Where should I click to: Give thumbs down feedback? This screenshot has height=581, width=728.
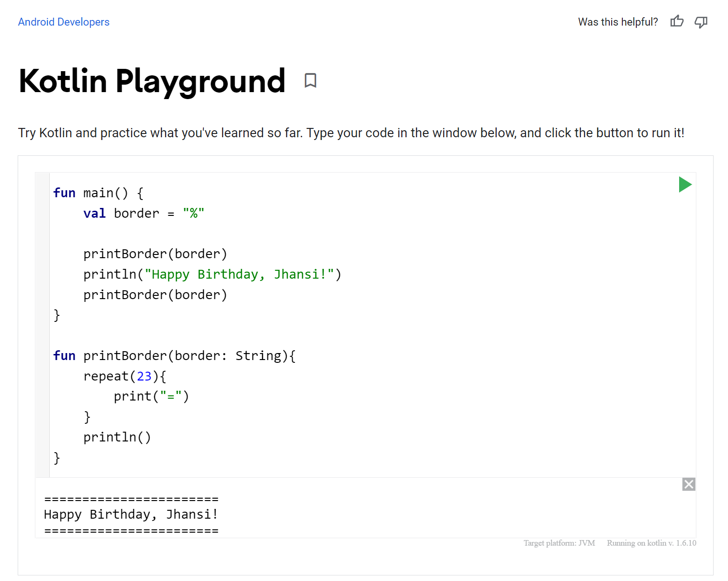(x=701, y=22)
